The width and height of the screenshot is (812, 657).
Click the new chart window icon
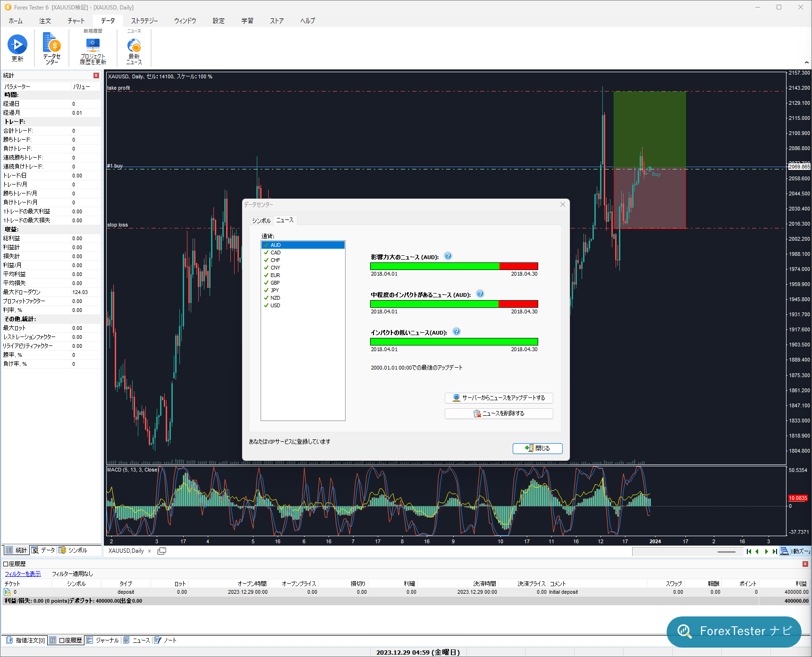pos(161,551)
